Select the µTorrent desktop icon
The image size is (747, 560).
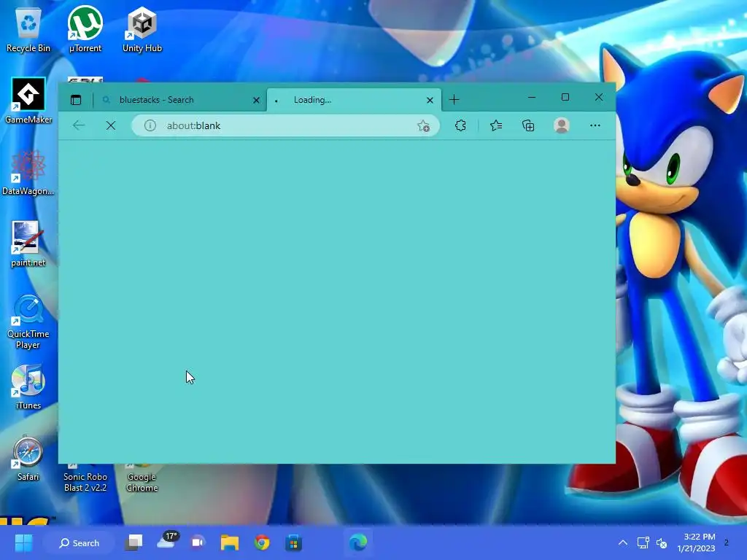[x=85, y=29]
